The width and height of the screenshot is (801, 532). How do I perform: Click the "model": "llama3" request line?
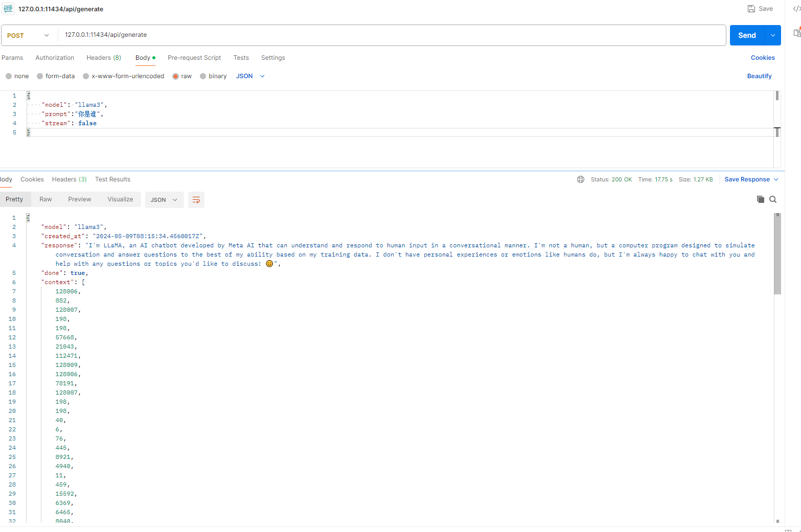(75, 105)
